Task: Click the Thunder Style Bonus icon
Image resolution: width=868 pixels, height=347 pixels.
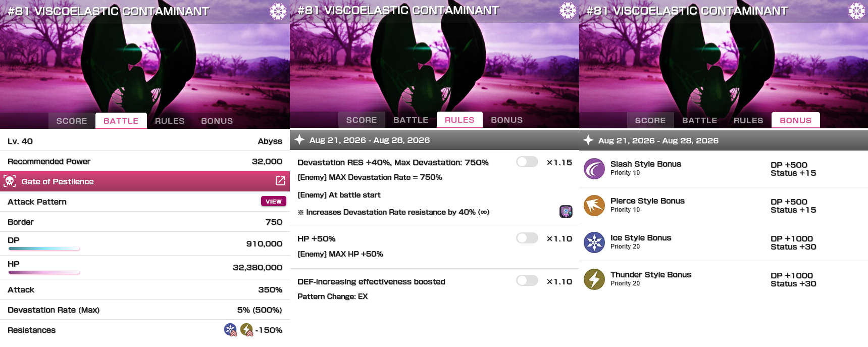Action: [x=594, y=279]
